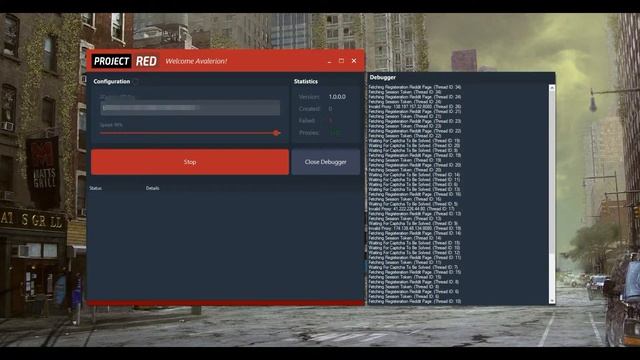Click the blurred Configuration input field
The height and width of the screenshot is (360, 640).
pos(190,108)
